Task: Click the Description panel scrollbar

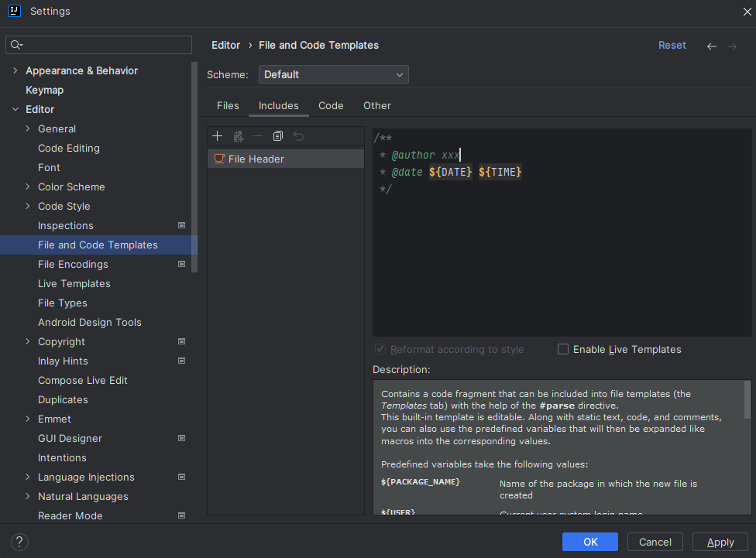Action: click(747, 400)
